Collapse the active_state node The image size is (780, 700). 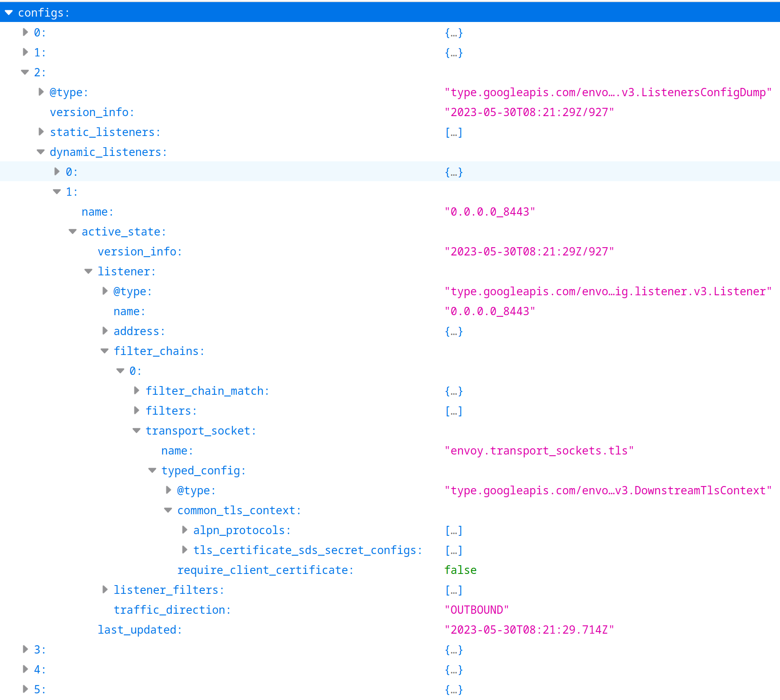(x=72, y=231)
